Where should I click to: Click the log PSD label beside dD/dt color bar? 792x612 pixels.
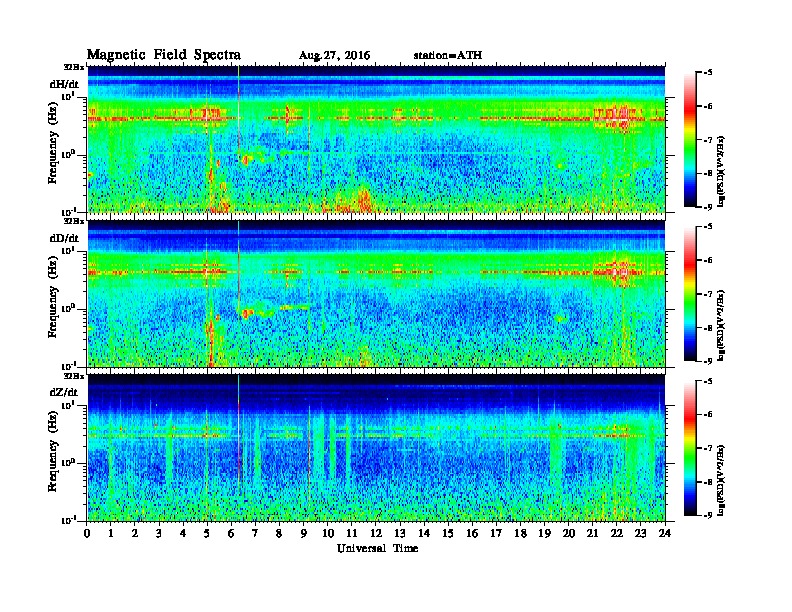point(722,325)
